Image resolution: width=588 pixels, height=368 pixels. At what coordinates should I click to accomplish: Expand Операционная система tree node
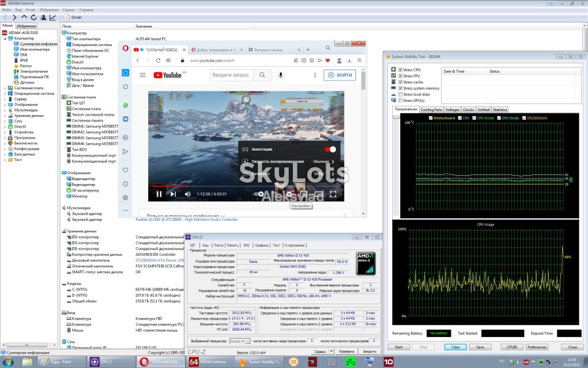coord(5,94)
